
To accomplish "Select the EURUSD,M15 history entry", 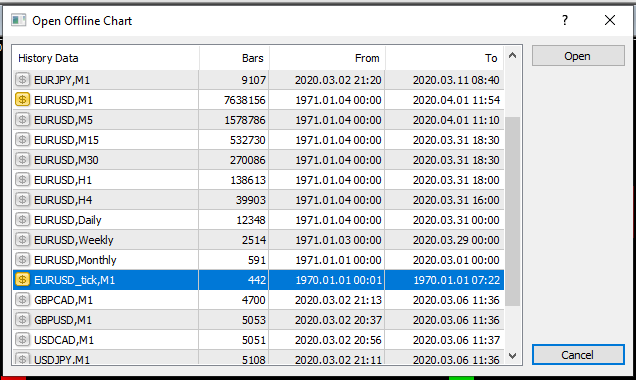I will [258, 140].
